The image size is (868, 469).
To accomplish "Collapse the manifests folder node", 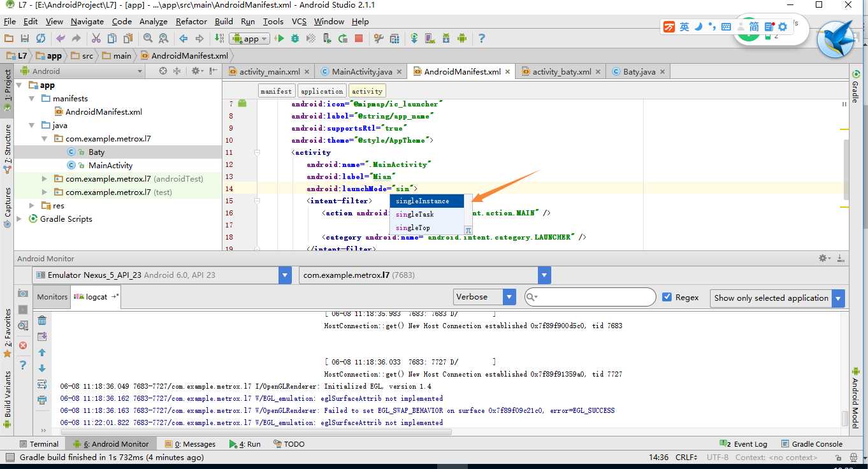I will point(32,99).
